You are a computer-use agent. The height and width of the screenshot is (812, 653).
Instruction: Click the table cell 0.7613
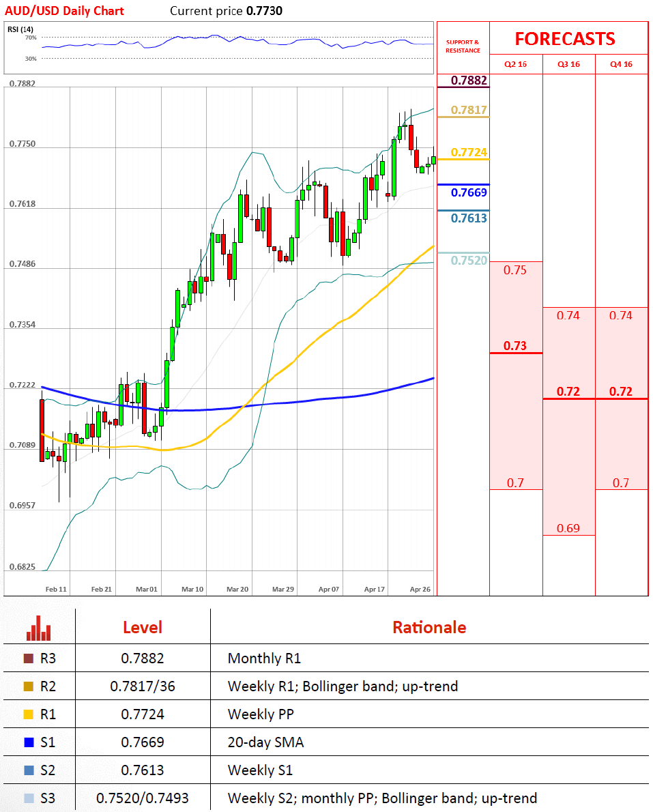point(143,770)
